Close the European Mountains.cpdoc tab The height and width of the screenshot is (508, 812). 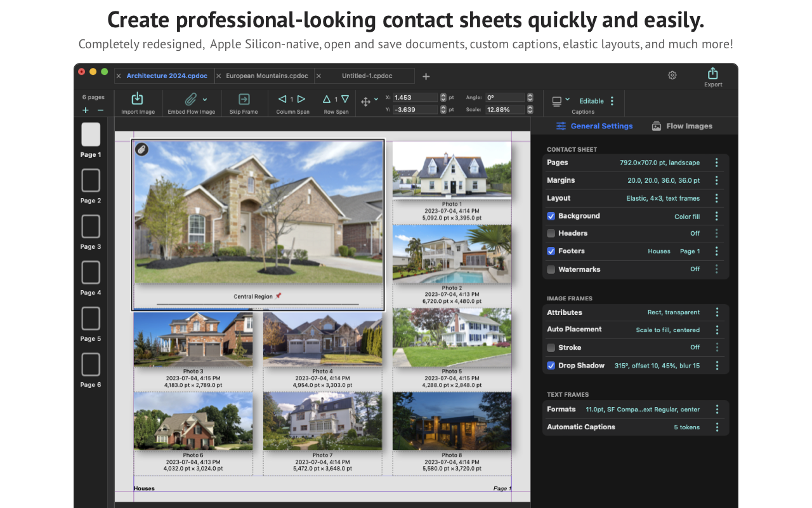coord(219,76)
